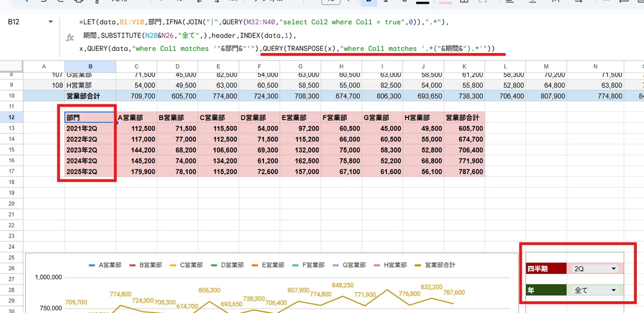Viewport: 644px width, 313px height.
Task: Select column M header
Action: tap(546, 66)
